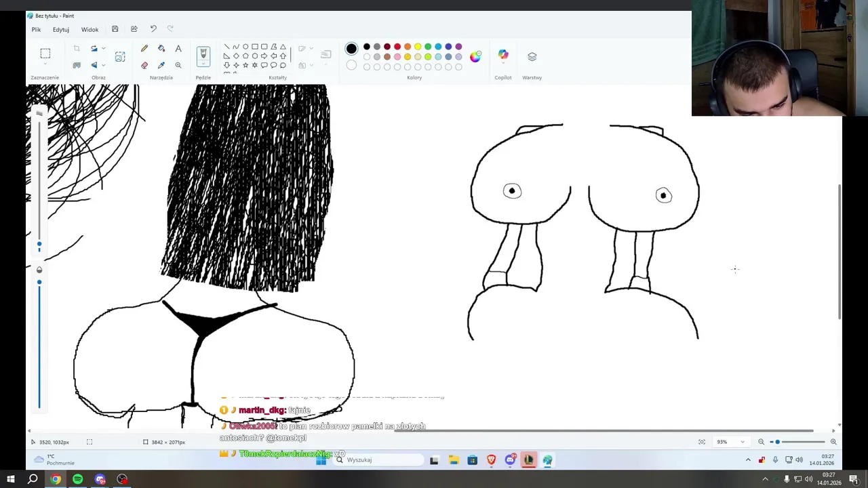
Task: Select the Magnifier tool
Action: pos(178,65)
